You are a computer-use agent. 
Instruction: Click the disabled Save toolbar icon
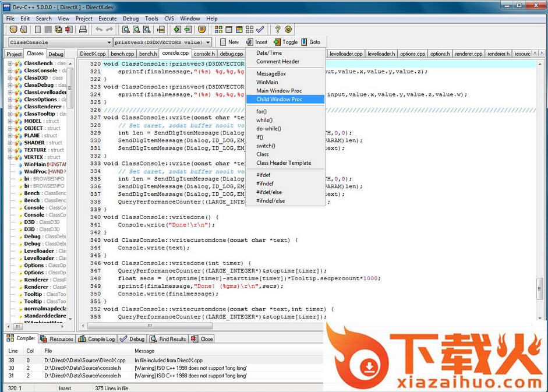pos(48,30)
